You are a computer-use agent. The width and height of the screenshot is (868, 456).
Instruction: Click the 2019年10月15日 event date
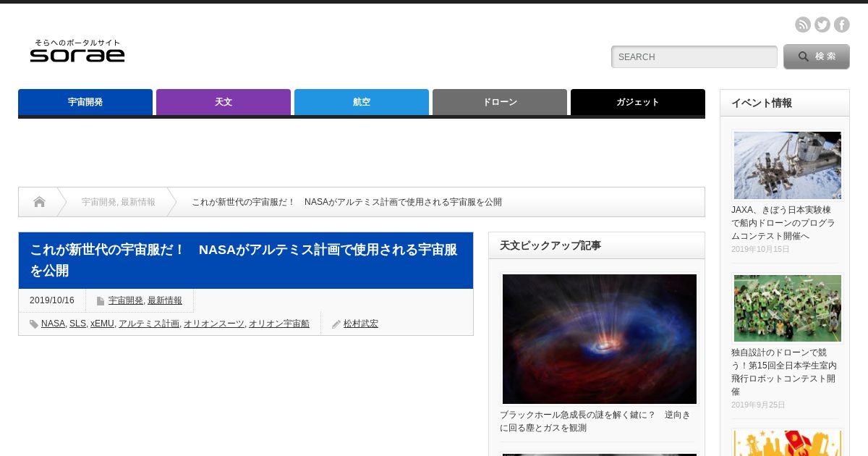coord(760,249)
